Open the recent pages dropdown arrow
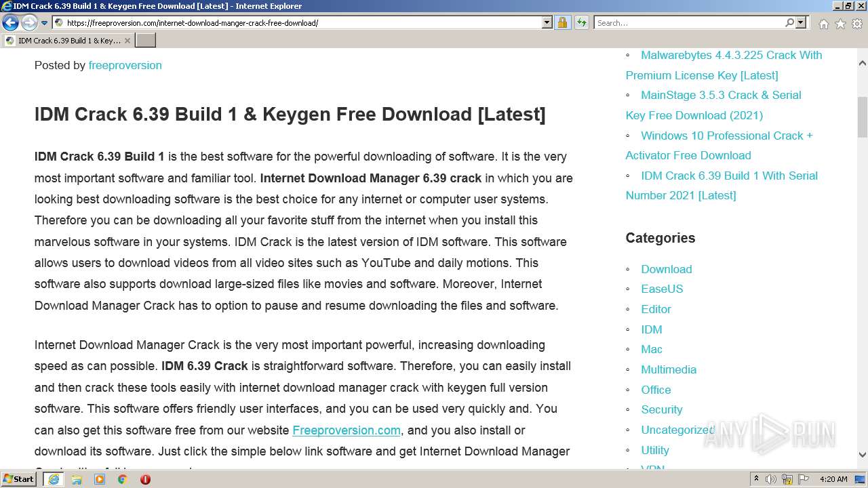 click(44, 23)
